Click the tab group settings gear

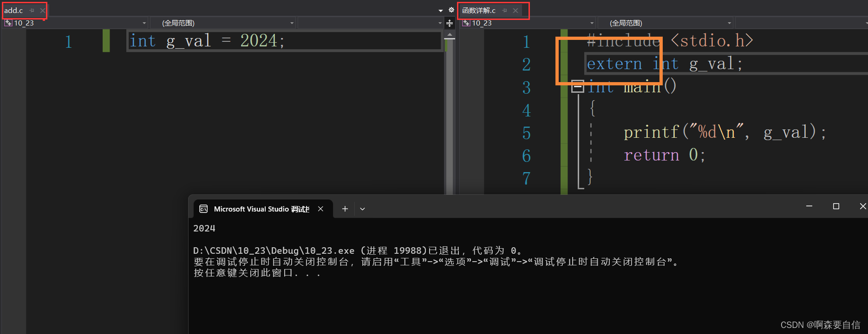(451, 10)
